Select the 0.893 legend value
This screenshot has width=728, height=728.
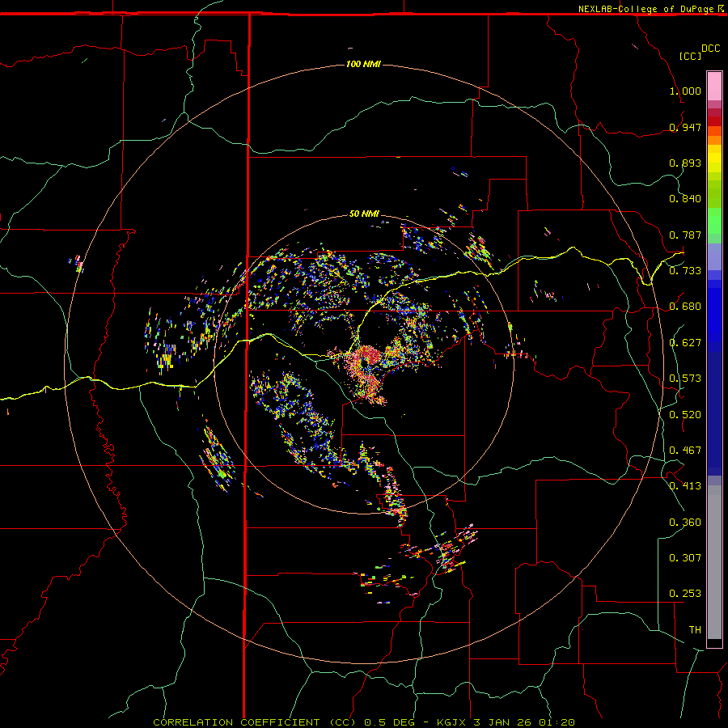pos(685,163)
